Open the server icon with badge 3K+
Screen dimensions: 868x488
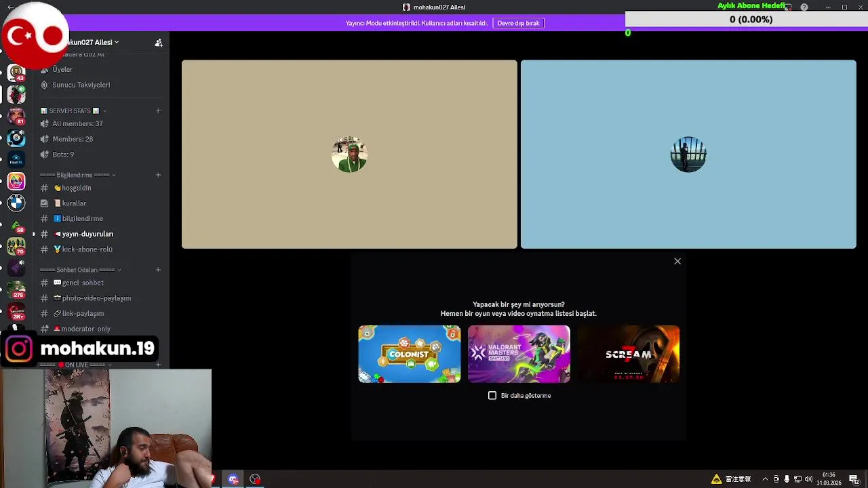(x=16, y=312)
